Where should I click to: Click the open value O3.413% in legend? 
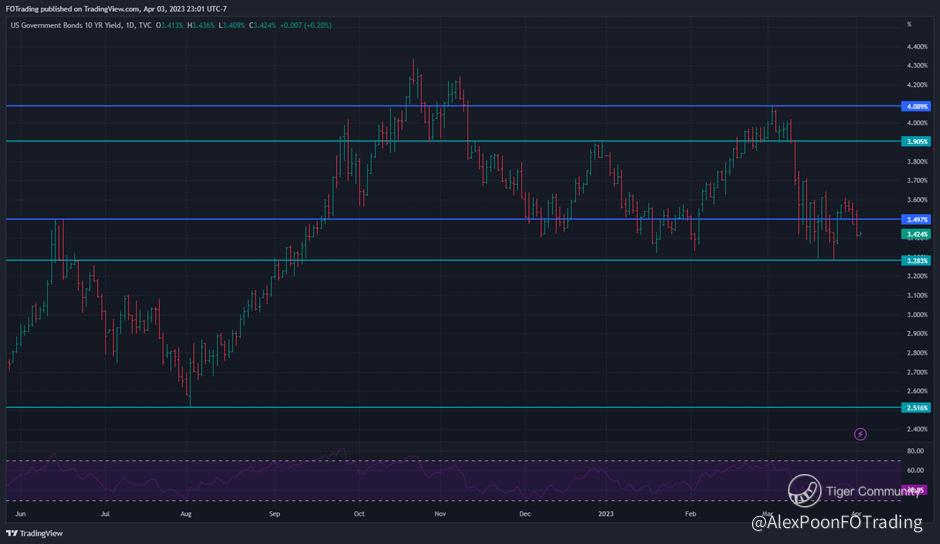[x=170, y=25]
